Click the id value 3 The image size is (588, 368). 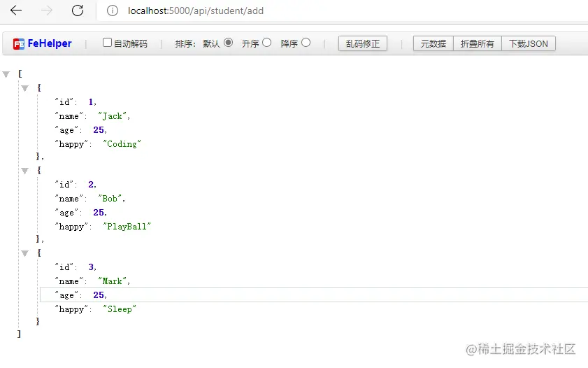91,267
